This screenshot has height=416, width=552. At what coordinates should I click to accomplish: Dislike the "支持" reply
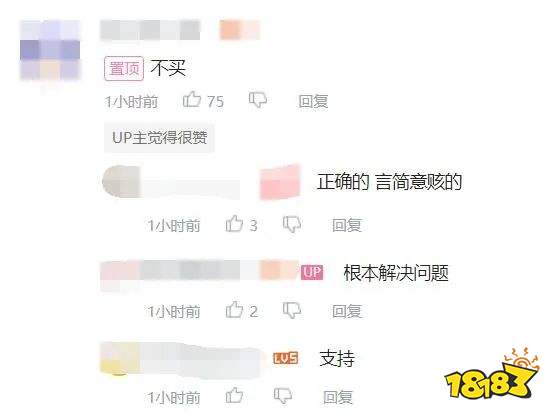point(283,396)
